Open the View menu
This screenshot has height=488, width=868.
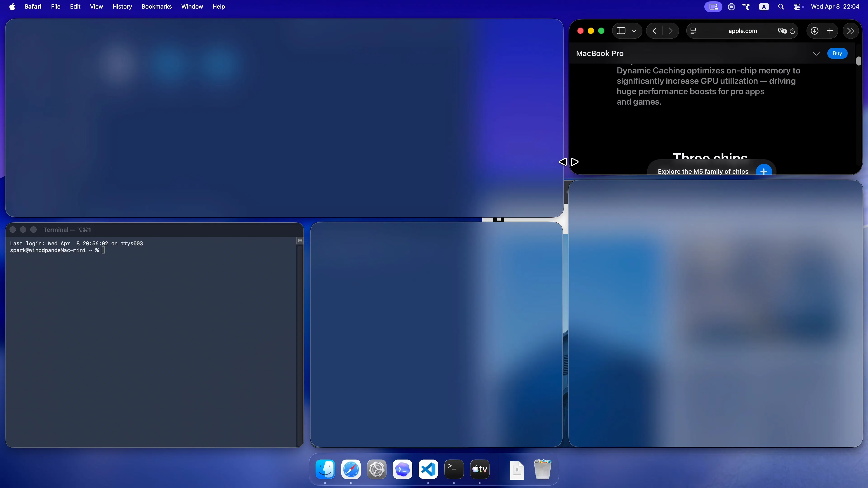[x=96, y=6]
